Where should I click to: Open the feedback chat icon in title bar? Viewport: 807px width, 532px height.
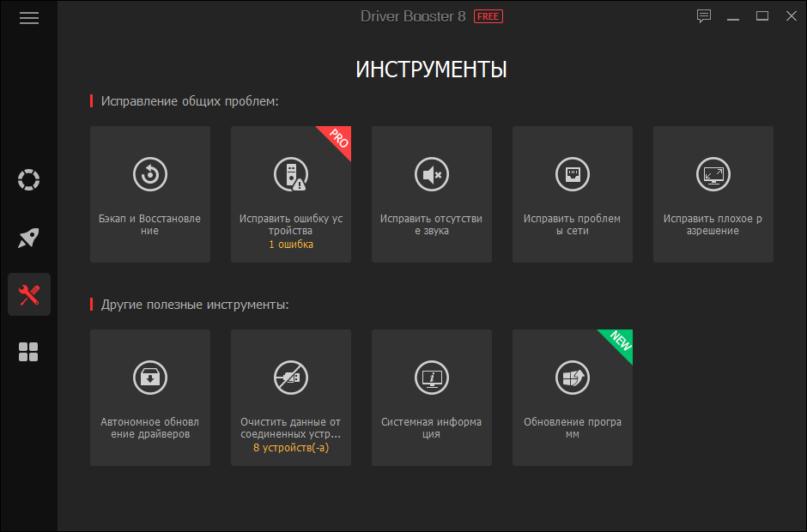[x=704, y=16]
